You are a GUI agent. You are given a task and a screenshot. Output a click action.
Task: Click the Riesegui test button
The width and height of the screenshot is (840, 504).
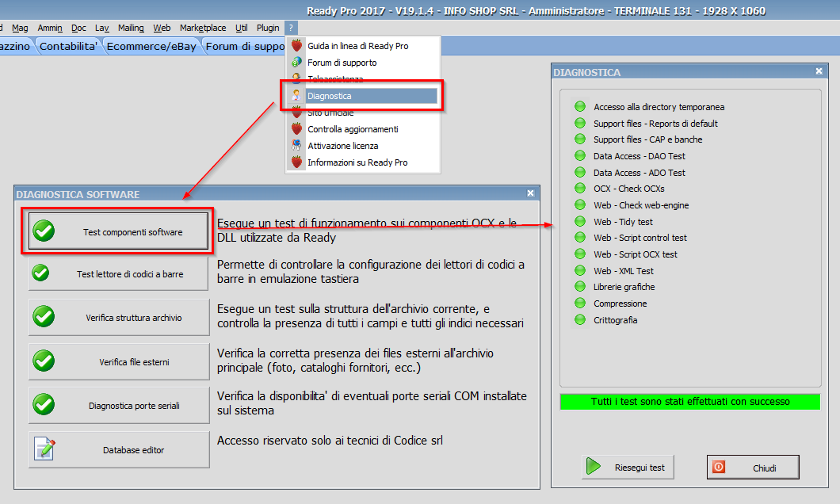628,467
